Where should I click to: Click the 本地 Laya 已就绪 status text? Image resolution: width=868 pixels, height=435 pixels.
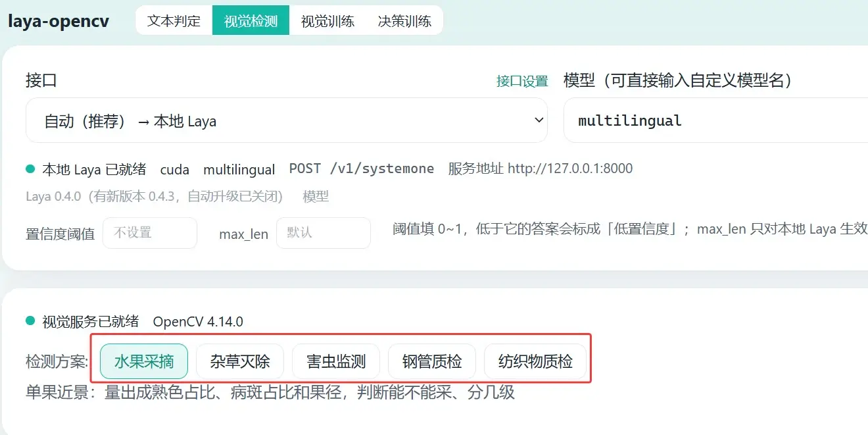click(94, 169)
